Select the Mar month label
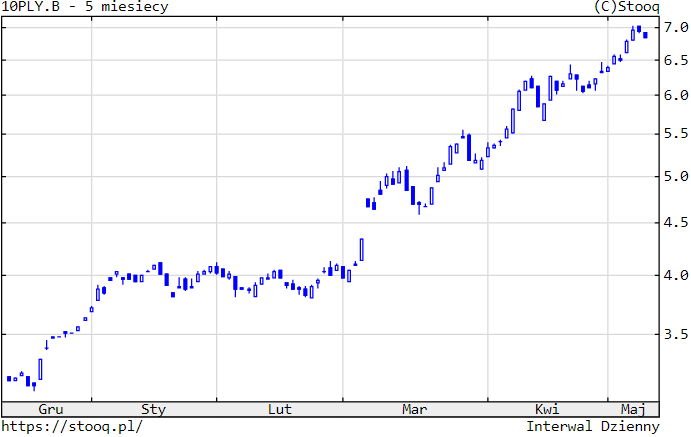The image size is (691, 437). [x=414, y=409]
